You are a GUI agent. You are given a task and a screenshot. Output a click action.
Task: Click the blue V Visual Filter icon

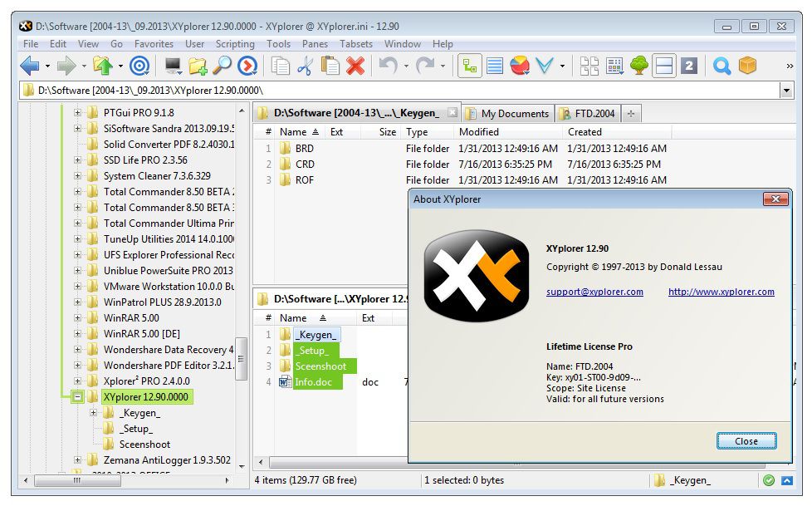[545, 66]
